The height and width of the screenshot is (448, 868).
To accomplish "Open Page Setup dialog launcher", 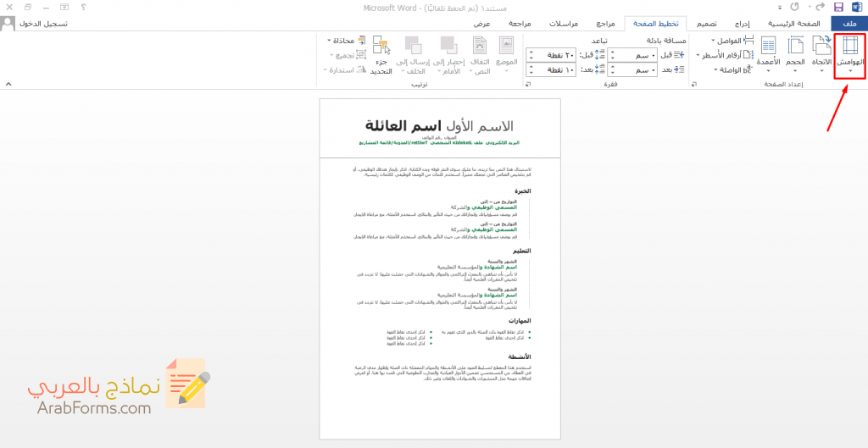I will coord(694,85).
